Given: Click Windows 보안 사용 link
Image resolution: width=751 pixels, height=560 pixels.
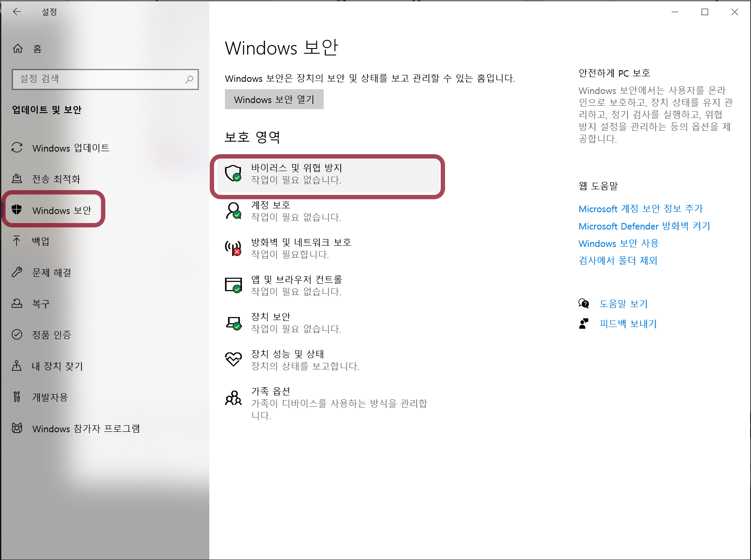Looking at the screenshot, I should (x=618, y=243).
